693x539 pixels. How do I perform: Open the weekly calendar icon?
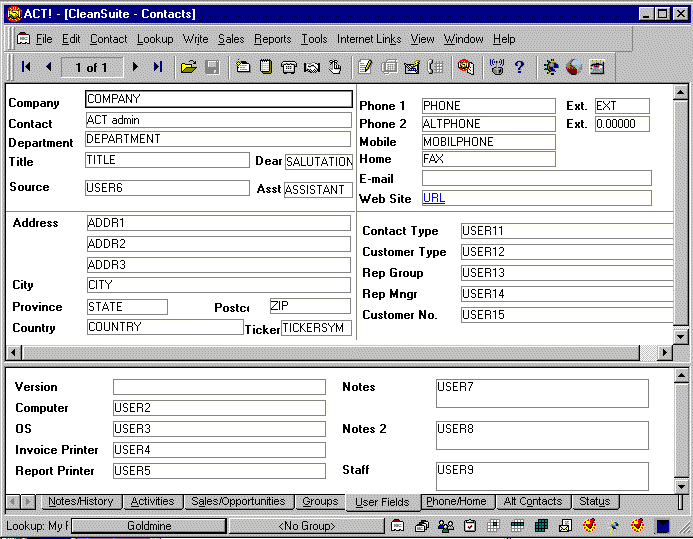(517, 526)
